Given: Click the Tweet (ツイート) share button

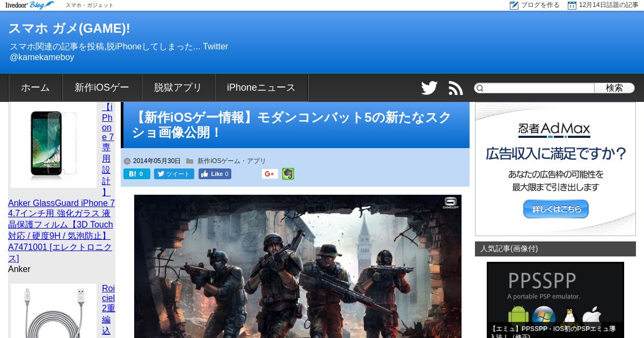Looking at the screenshot, I should (174, 174).
